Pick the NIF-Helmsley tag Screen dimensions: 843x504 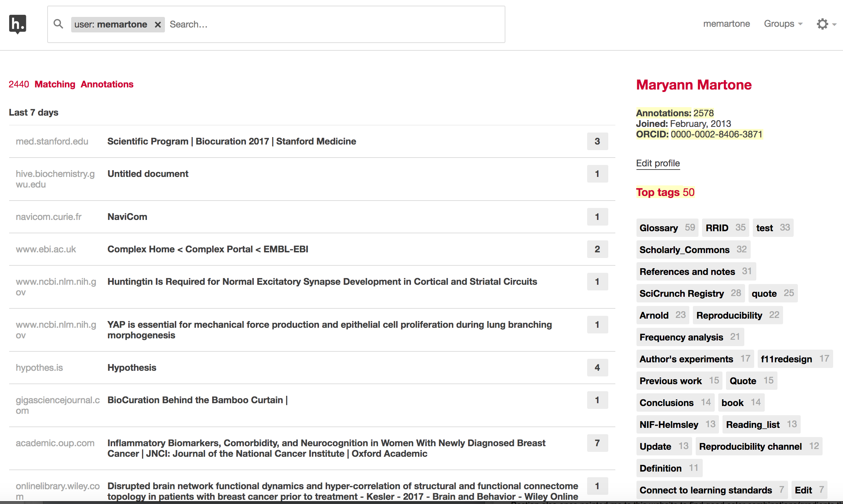click(x=677, y=424)
